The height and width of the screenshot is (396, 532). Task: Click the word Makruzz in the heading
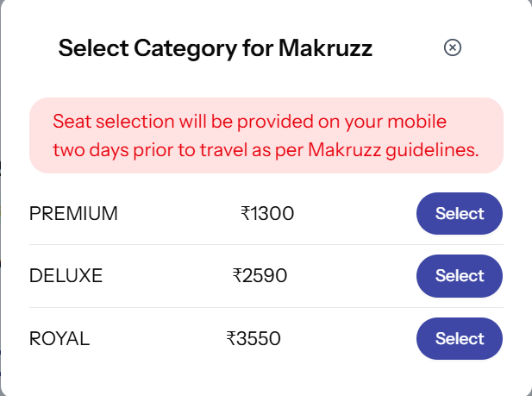click(x=325, y=47)
